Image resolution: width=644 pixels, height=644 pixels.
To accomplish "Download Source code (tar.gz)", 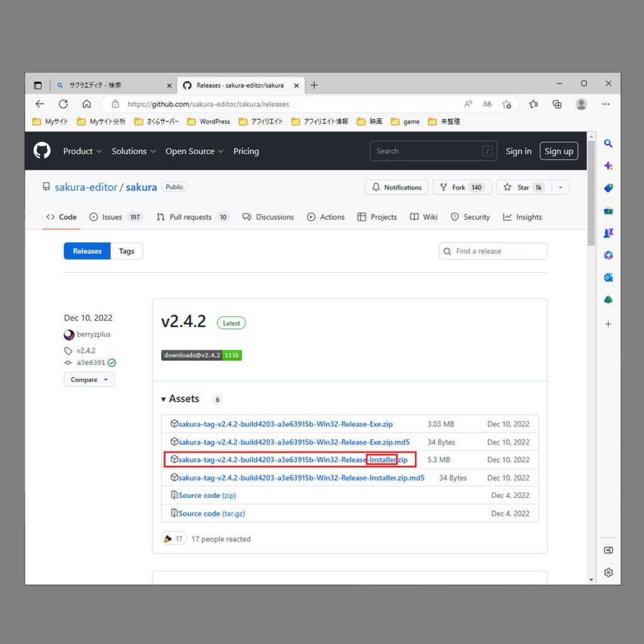I will (x=211, y=513).
